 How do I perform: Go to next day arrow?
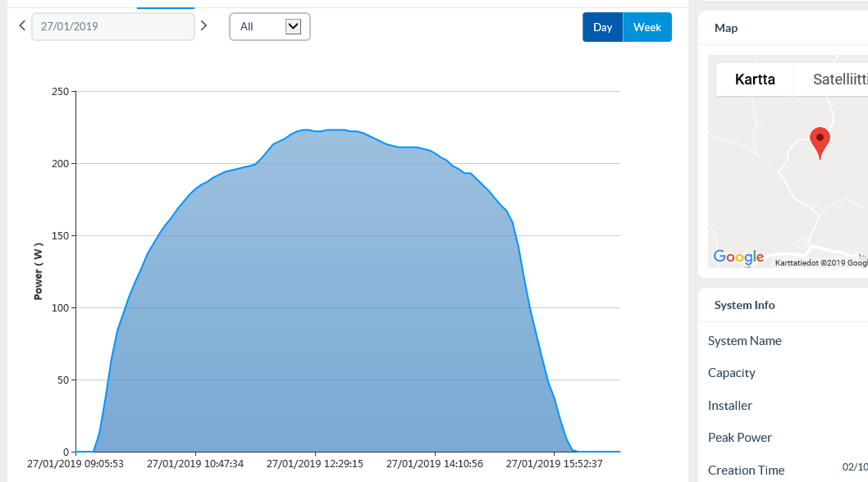(203, 25)
